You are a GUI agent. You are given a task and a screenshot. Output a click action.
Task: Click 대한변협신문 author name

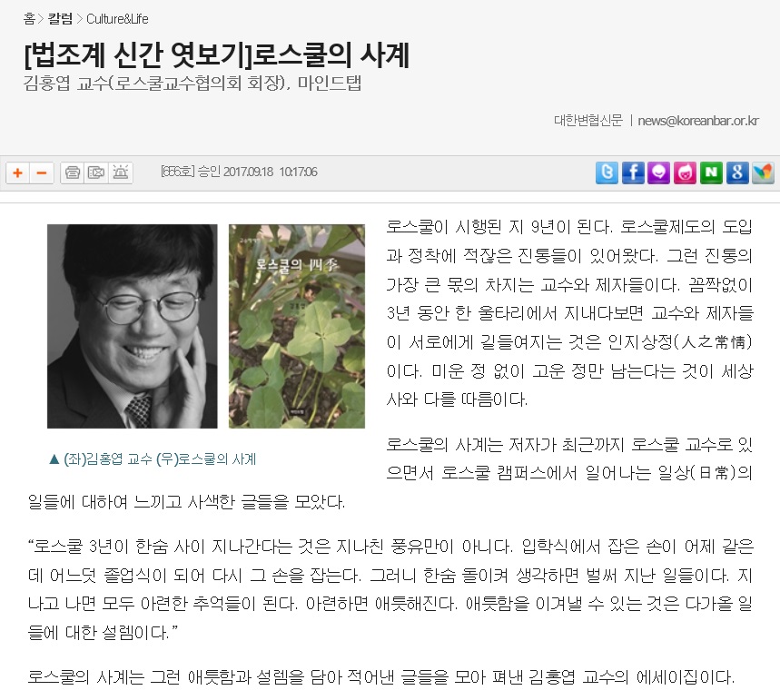pyautogui.click(x=588, y=121)
